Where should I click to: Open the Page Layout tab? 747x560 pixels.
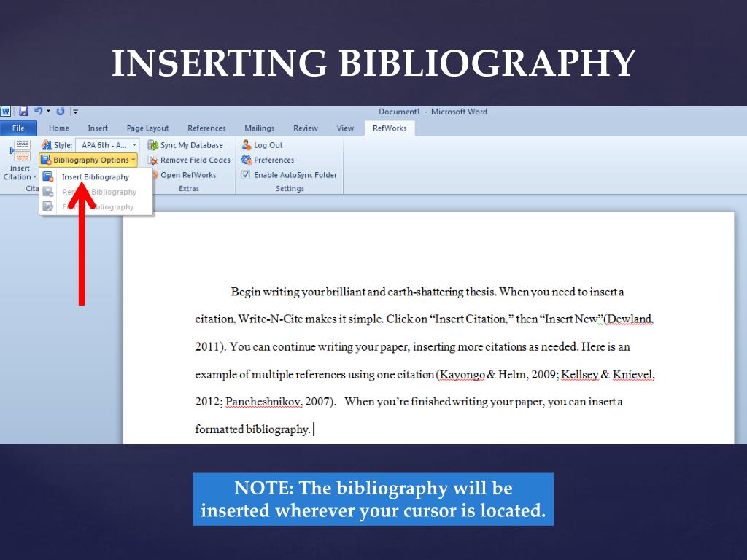tap(147, 128)
